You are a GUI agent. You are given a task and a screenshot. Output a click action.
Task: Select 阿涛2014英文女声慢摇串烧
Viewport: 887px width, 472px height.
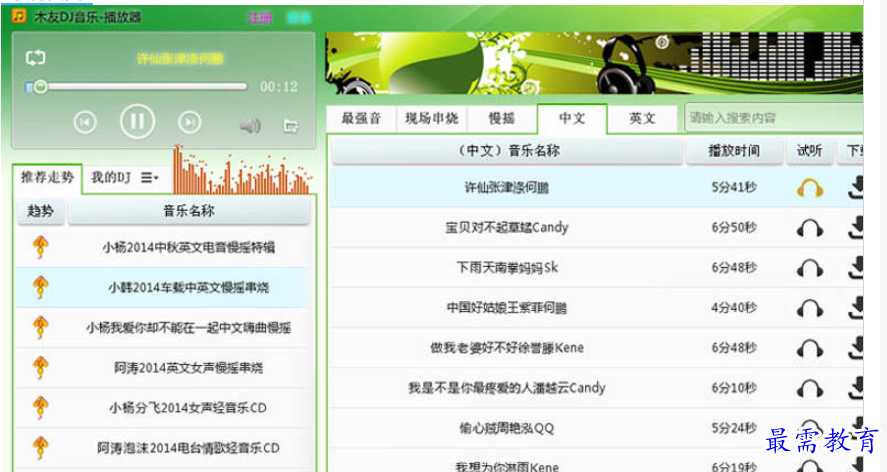tap(188, 368)
